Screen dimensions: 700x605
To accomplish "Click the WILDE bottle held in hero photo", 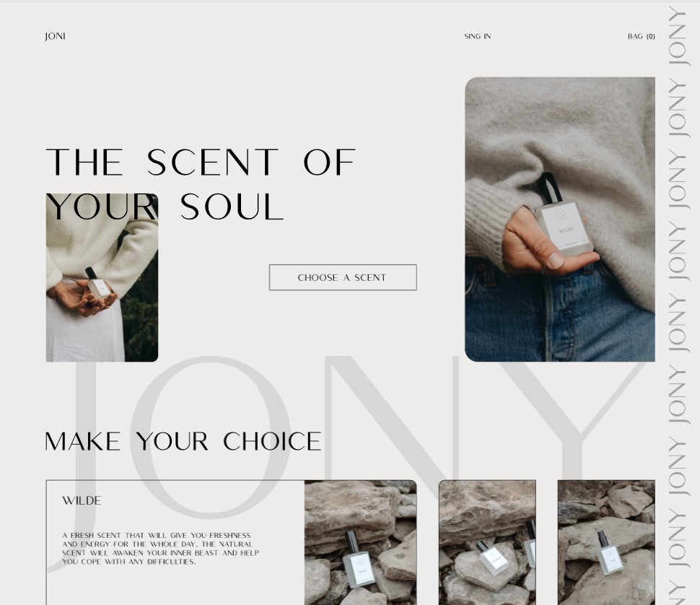I will [x=564, y=219].
